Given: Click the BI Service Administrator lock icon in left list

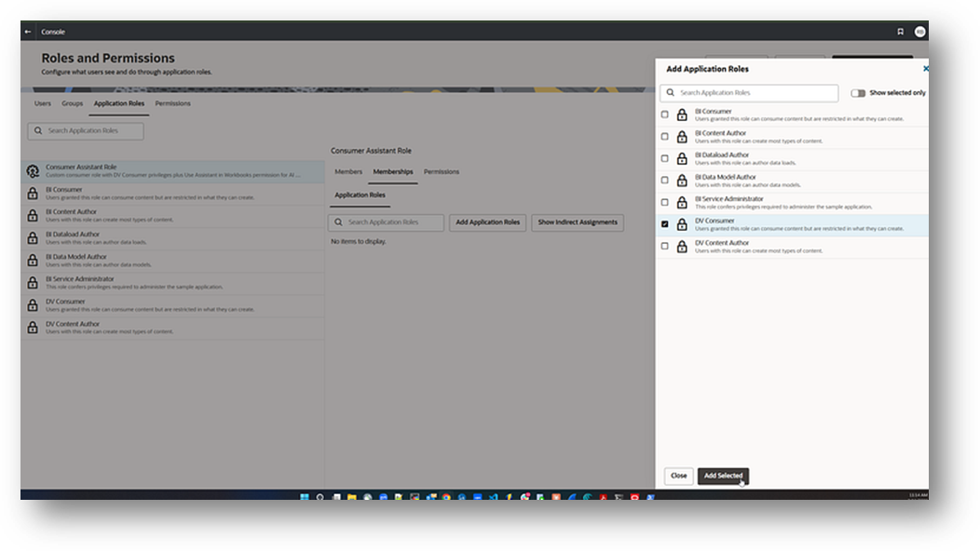Looking at the screenshot, I should [33, 283].
